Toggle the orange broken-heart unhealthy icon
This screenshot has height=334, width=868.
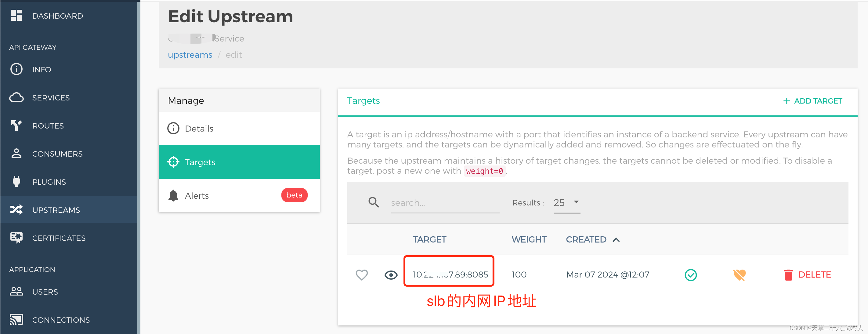739,275
